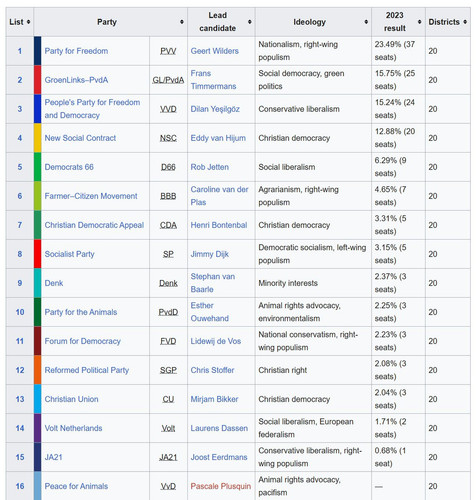Open the Christian Democratic Appeal link

(94, 225)
